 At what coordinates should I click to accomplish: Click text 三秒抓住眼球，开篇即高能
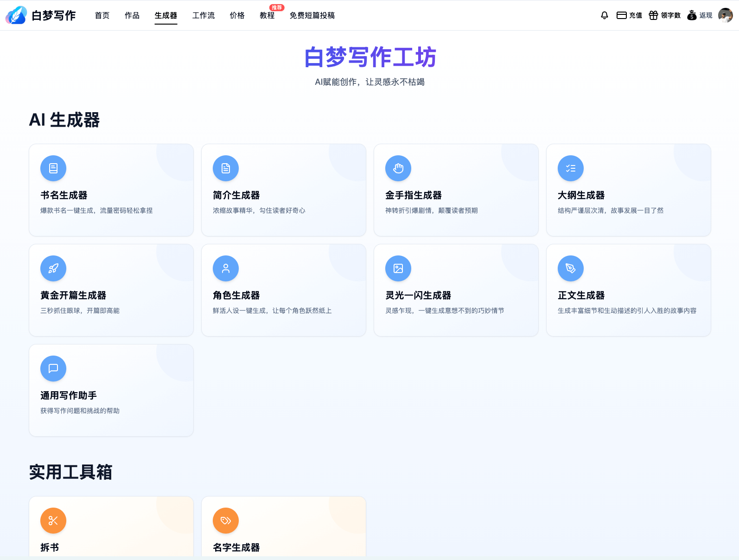[x=80, y=311]
